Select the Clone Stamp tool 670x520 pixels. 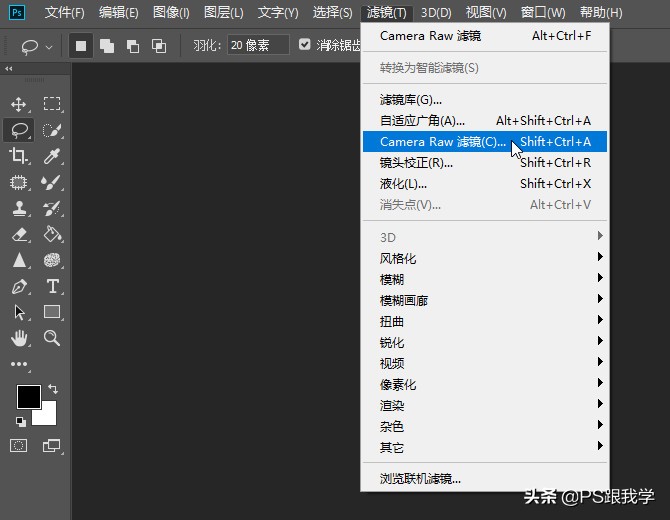pyautogui.click(x=19, y=209)
